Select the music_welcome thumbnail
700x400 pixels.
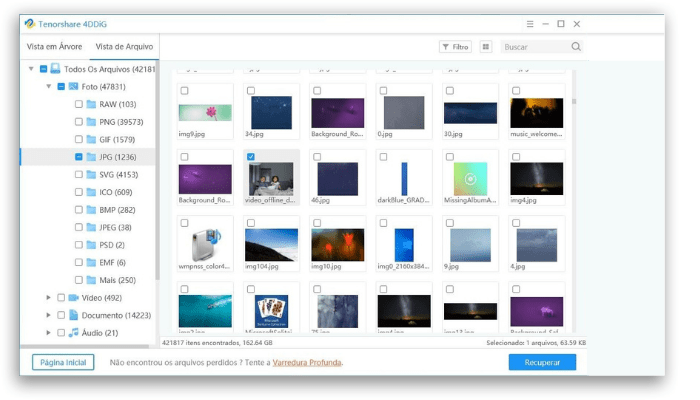click(x=537, y=113)
